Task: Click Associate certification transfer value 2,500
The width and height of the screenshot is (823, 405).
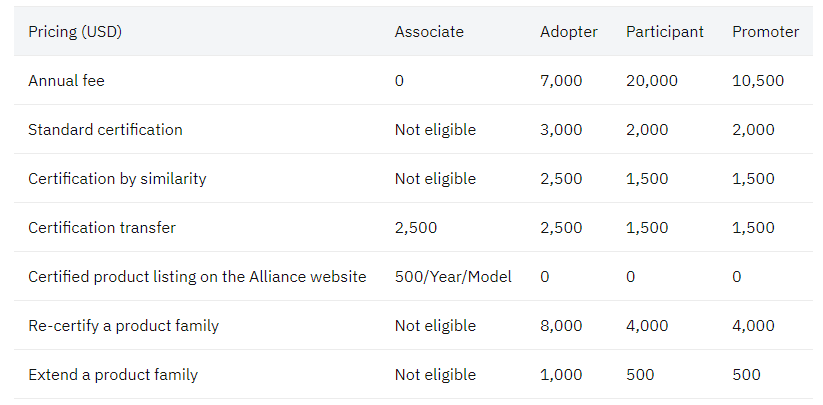Action: point(416,228)
